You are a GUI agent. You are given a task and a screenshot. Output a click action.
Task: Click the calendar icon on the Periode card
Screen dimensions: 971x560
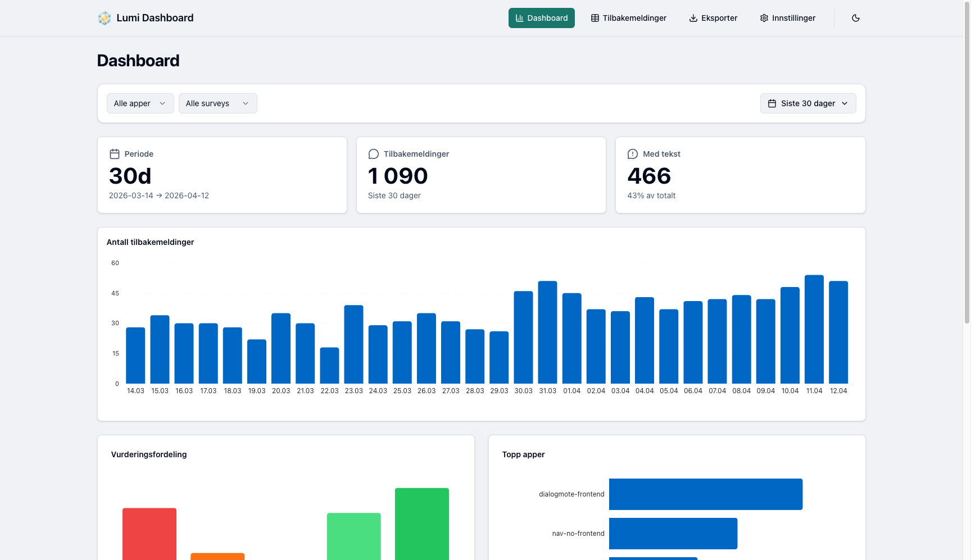click(115, 153)
